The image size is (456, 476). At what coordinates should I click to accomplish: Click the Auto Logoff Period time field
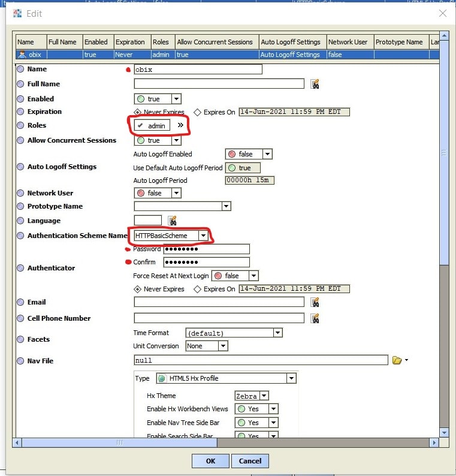coord(250,180)
